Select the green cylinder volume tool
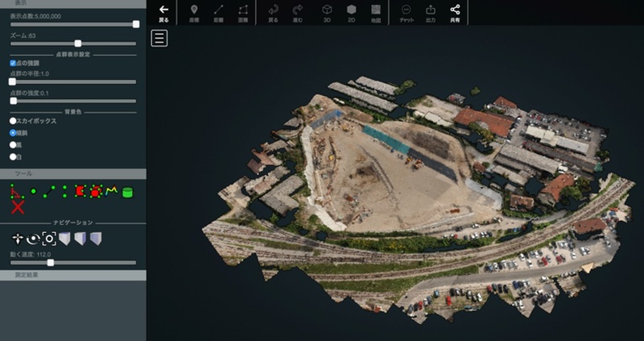 point(127,192)
